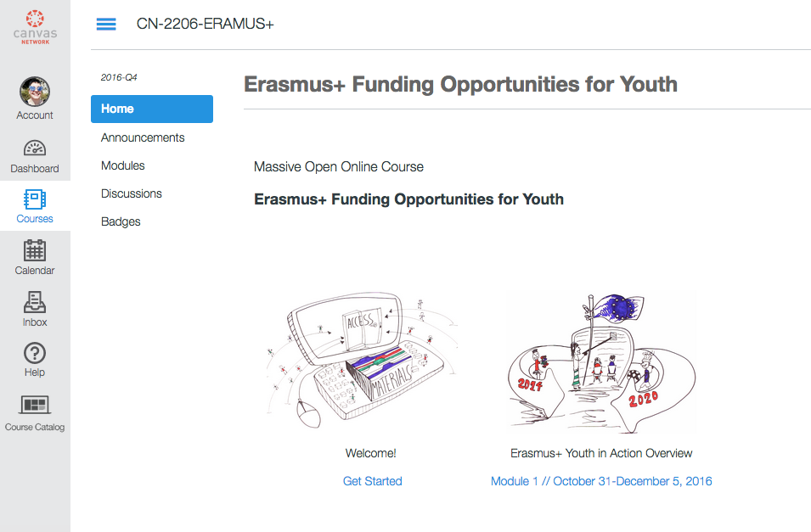Click the Help question mark icon
811x532 pixels.
35,354
